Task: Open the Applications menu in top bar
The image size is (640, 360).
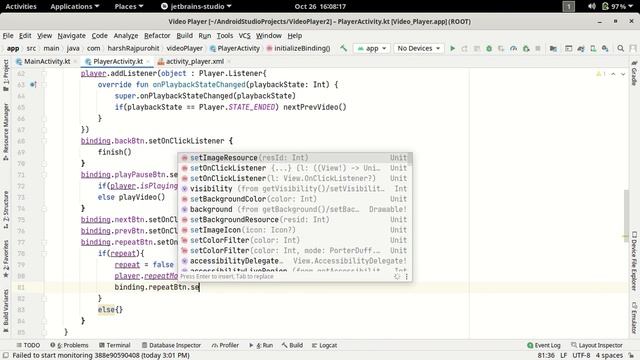Action: [x=75, y=6]
